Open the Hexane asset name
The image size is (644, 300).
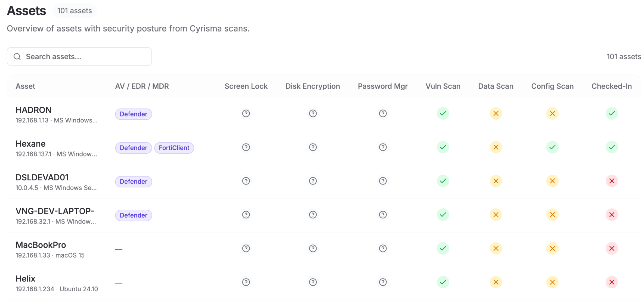coord(31,144)
